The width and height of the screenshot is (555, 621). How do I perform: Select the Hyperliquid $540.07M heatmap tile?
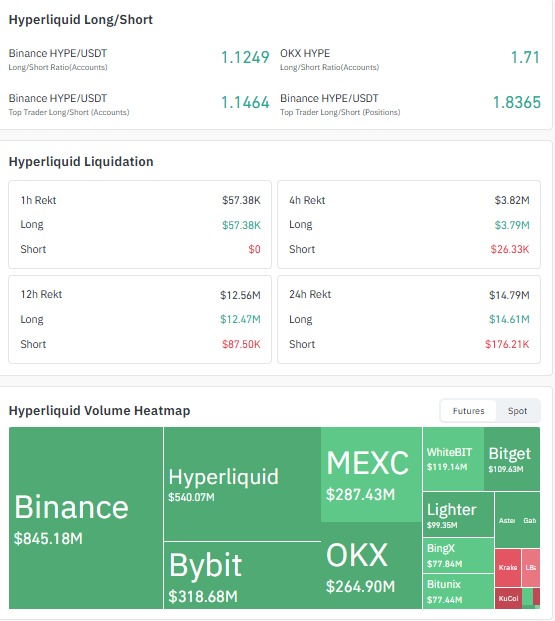[x=242, y=484]
